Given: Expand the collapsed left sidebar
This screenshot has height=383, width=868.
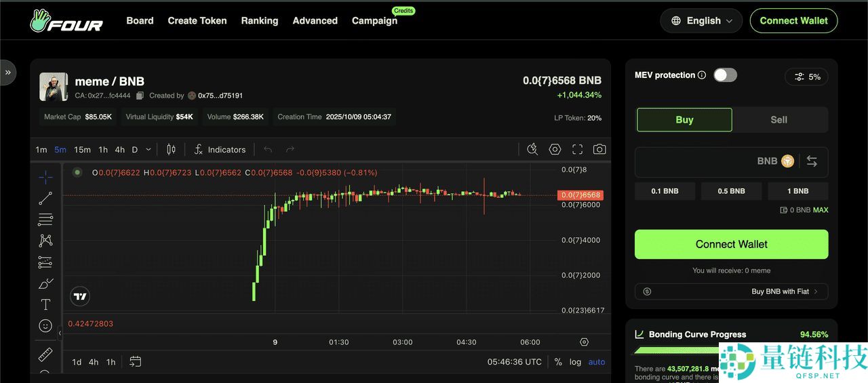Looking at the screenshot, I should coord(8,72).
